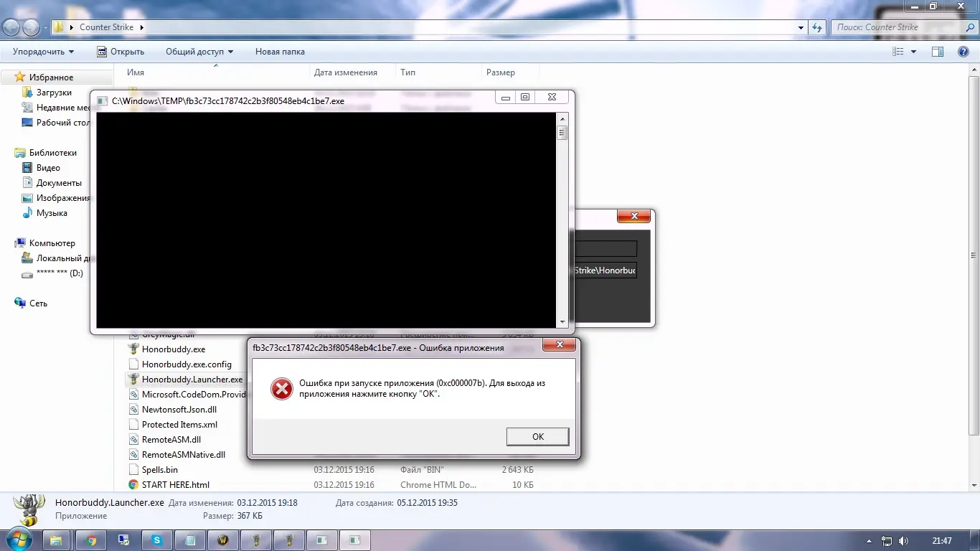The image size is (980, 551).
Task: Select Компьютер in the navigation pane
Action: (x=52, y=243)
